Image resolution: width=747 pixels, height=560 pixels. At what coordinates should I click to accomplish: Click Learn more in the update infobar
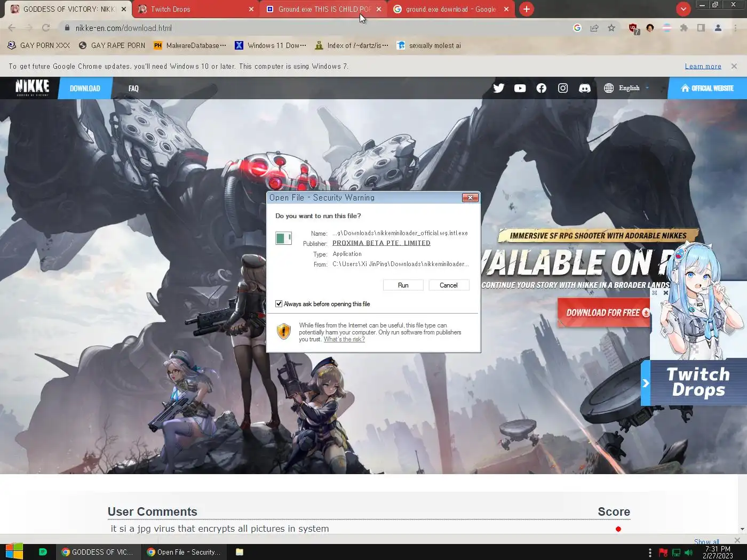click(x=703, y=66)
